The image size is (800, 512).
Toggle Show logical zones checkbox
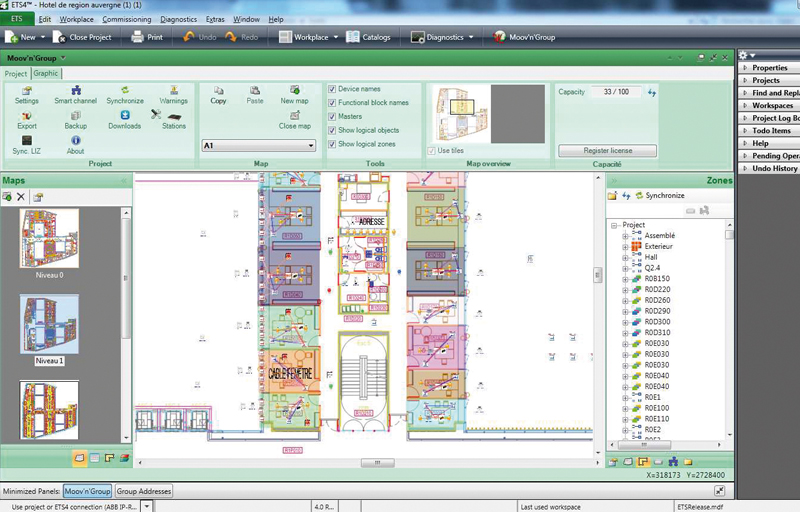[332, 144]
